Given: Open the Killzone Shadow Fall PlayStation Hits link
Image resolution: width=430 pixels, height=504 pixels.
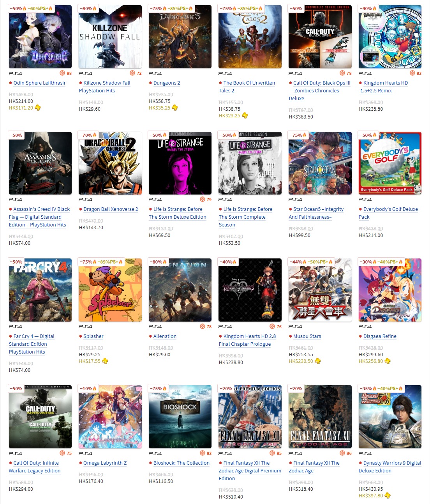Looking at the screenshot, I should coord(105,87).
